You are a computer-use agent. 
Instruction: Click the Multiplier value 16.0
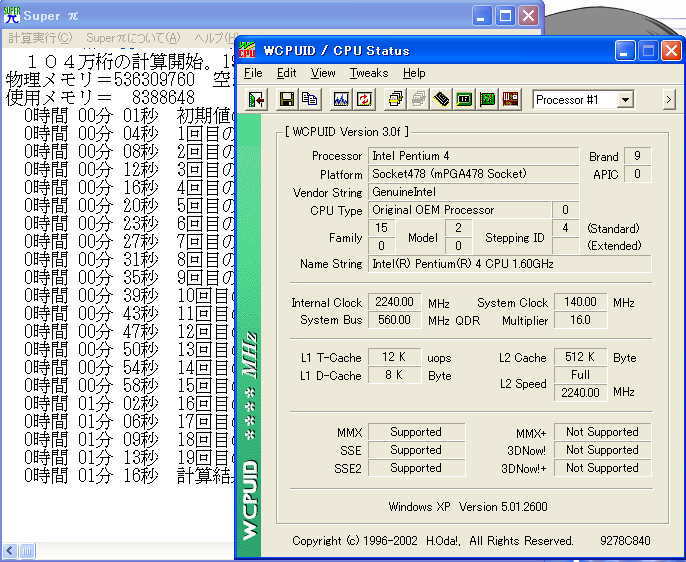pyautogui.click(x=581, y=320)
